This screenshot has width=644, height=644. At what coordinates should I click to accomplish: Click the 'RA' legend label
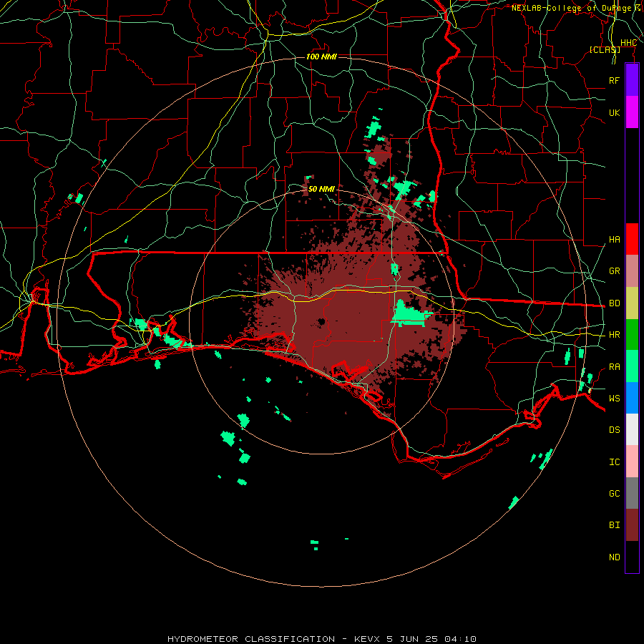[614, 367]
